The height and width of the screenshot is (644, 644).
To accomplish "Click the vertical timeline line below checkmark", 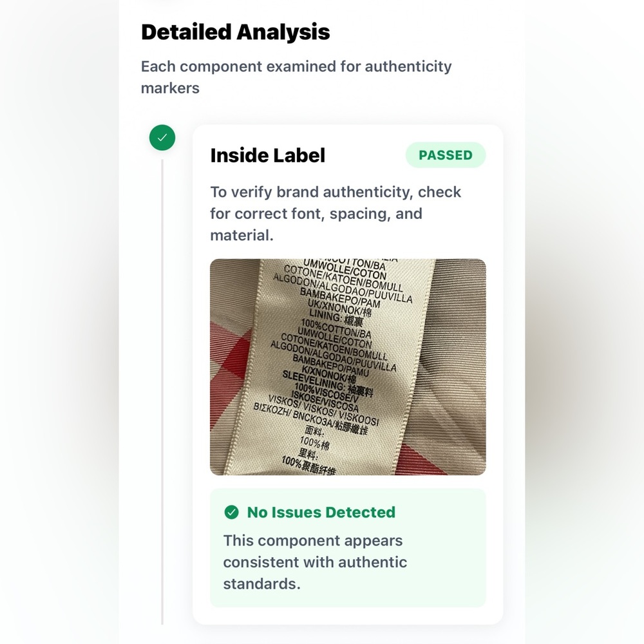I will click(162, 392).
